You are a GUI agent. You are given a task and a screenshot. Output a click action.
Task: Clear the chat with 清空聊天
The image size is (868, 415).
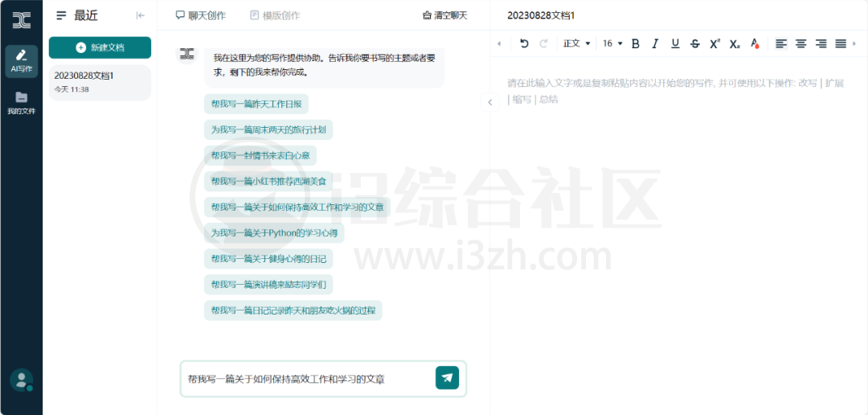(444, 15)
